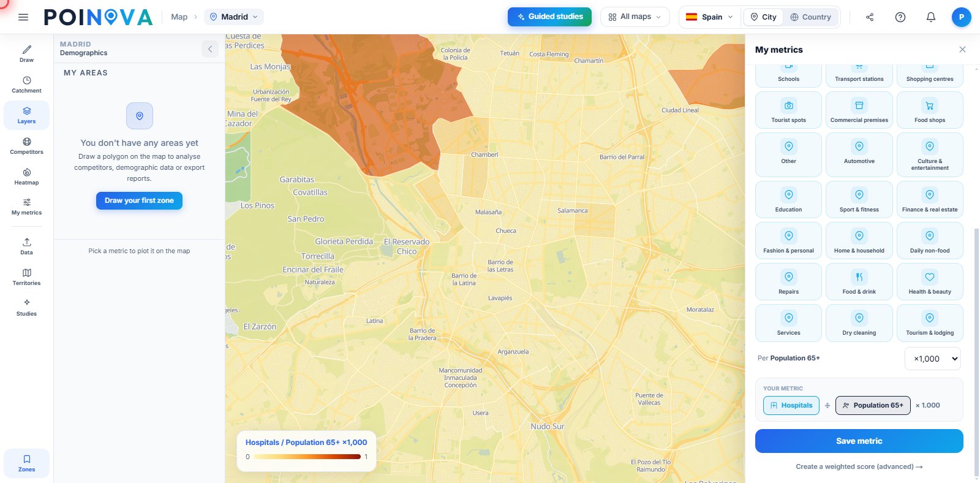
Task: Toggle the Population 65+ chip
Action: coord(873,406)
